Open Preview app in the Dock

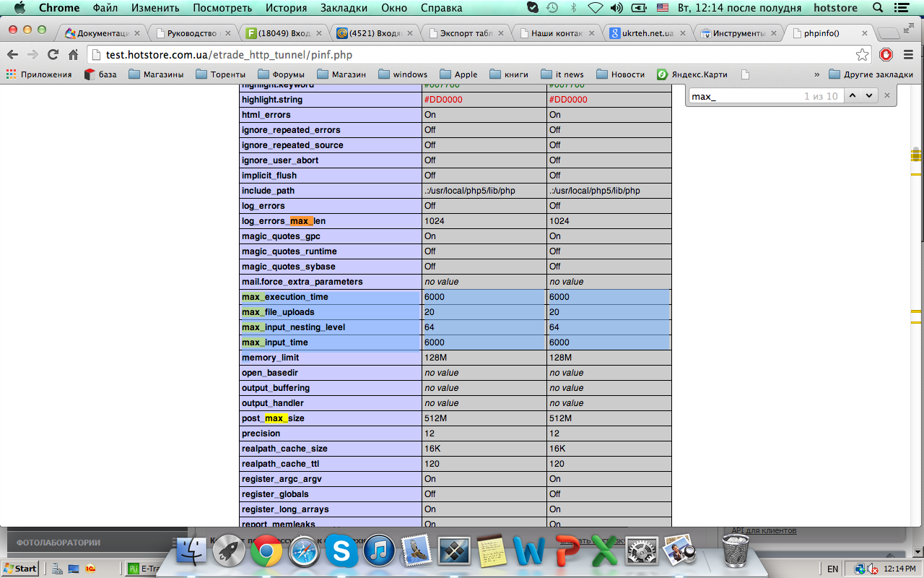[x=679, y=552]
